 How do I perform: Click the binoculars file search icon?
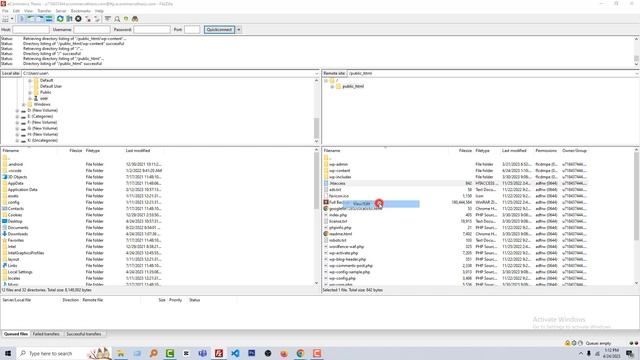click(135, 19)
